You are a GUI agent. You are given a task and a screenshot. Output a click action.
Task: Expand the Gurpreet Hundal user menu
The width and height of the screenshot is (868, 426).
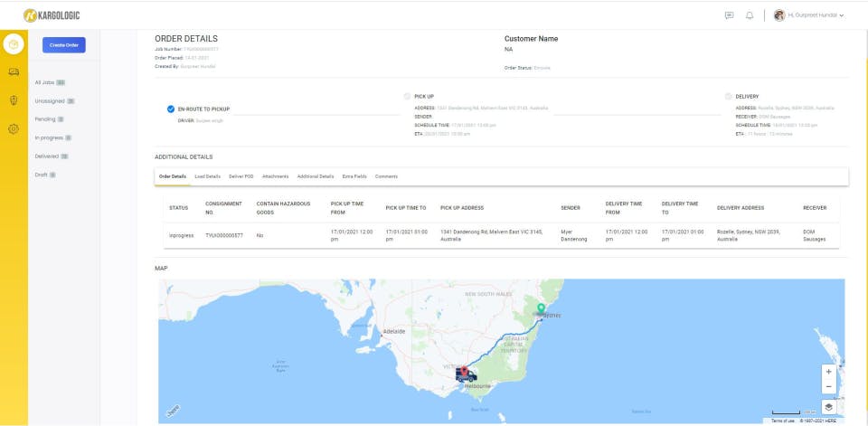[810, 15]
